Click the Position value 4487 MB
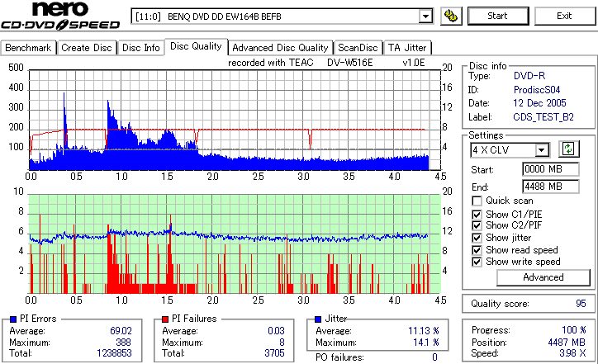This screenshot has width=598, height=364. pos(567,343)
